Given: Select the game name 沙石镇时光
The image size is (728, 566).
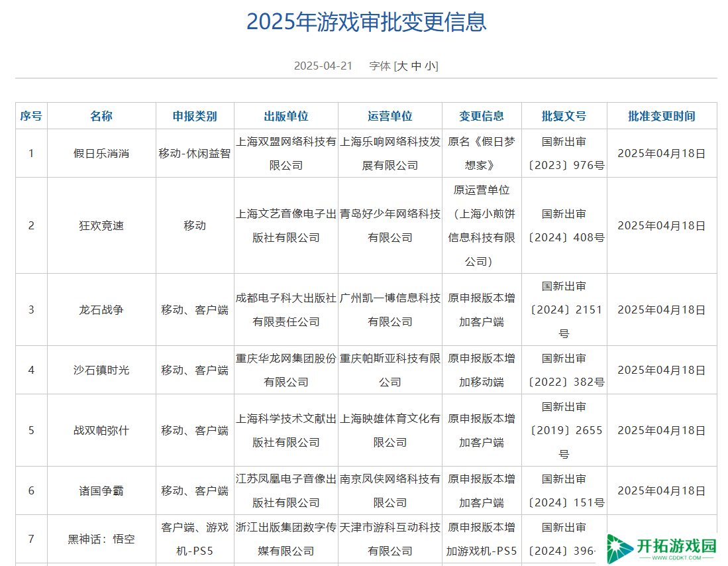Looking at the screenshot, I should pyautogui.click(x=101, y=370).
